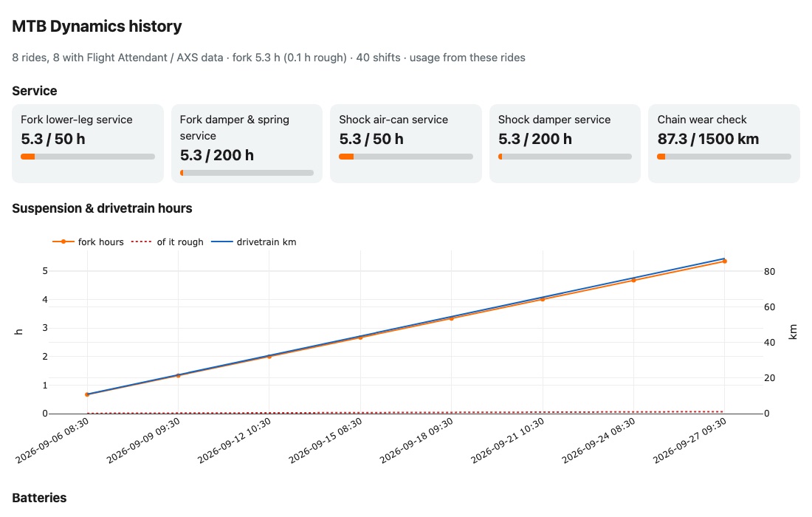Toggle the fork hours legend series
Image resolution: width=812 pixels, height=517 pixels.
click(x=88, y=242)
